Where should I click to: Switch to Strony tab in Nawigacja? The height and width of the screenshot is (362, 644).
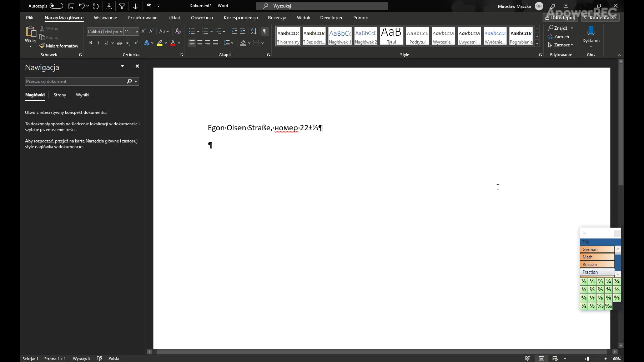60,95
